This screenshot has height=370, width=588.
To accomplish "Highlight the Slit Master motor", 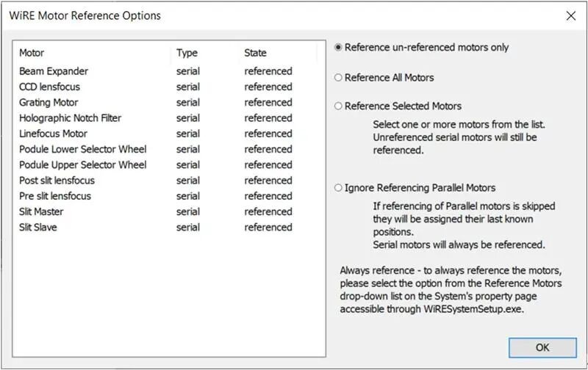I will coord(41,211).
